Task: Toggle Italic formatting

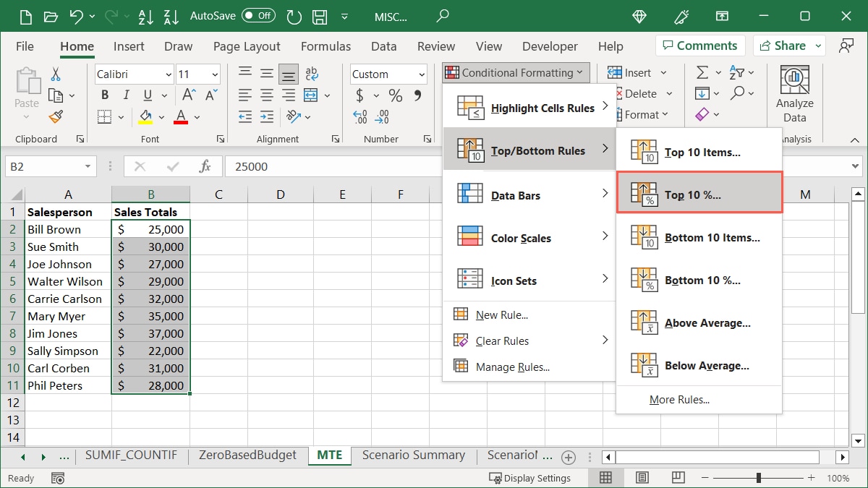Action: click(127, 95)
